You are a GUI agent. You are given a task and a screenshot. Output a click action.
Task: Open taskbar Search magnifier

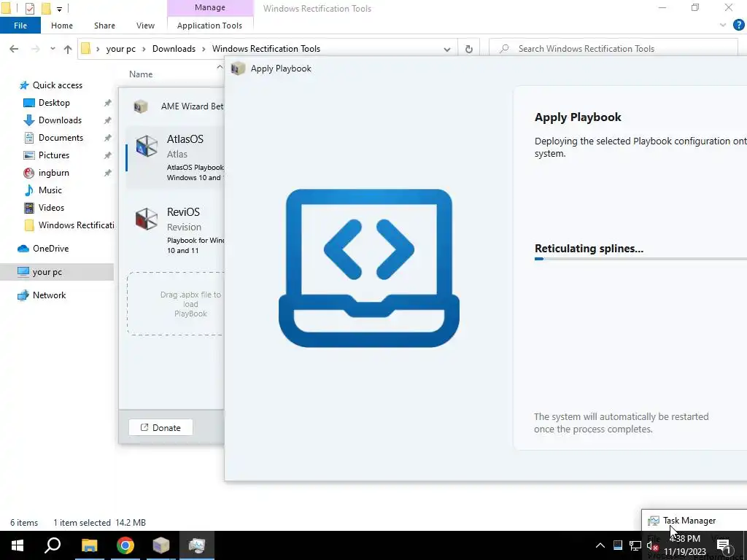coord(53,545)
